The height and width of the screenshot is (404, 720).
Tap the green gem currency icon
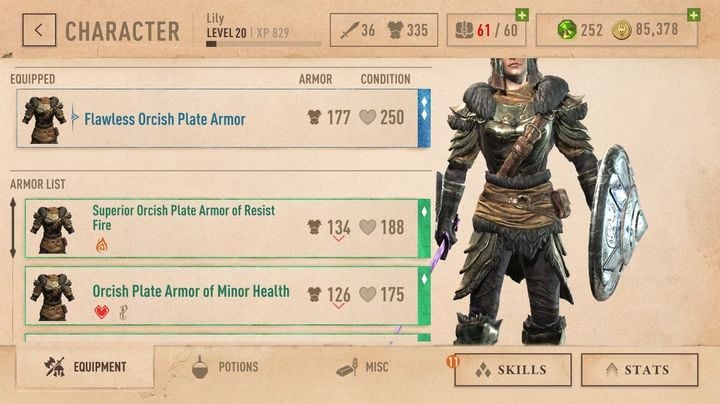[567, 30]
